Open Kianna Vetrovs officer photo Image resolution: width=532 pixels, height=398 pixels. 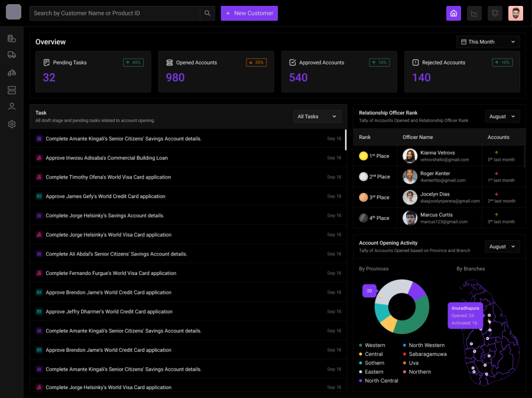point(410,156)
